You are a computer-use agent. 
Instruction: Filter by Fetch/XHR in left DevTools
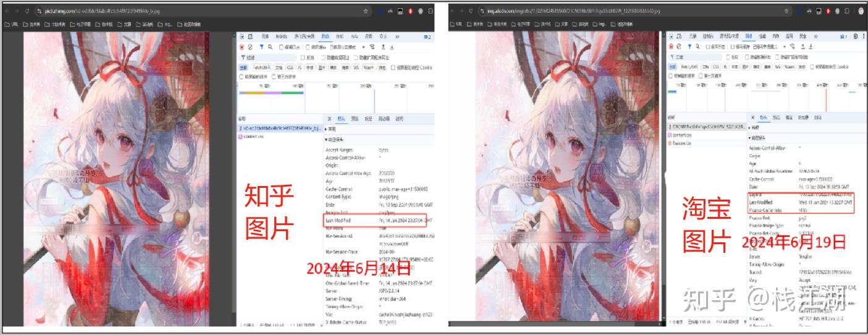(262, 67)
